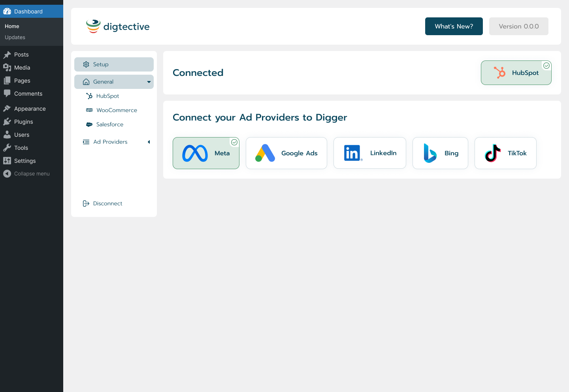569x392 pixels.
Task: Click the HubSpot sprocket icon in submenu
Action: 89,96
